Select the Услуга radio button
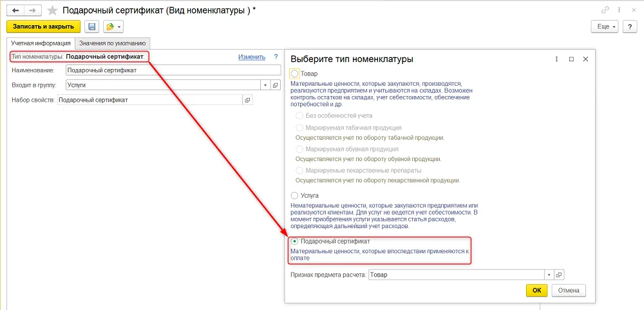 tap(294, 195)
